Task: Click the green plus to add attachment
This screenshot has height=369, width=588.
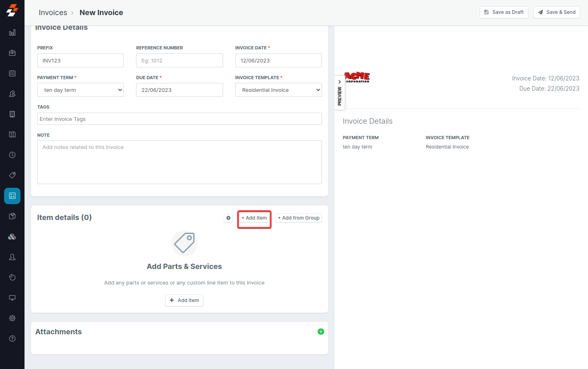Action: [x=321, y=332]
